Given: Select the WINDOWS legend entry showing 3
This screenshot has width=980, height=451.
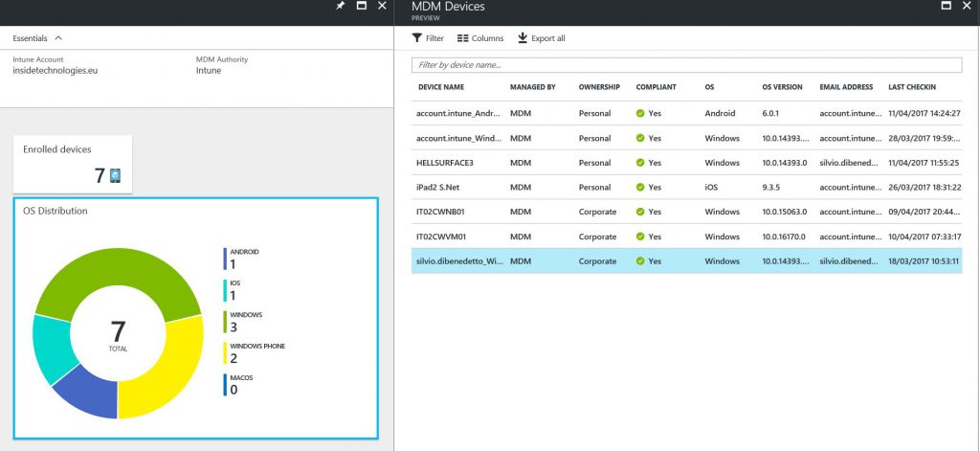Looking at the screenshot, I should [243, 322].
